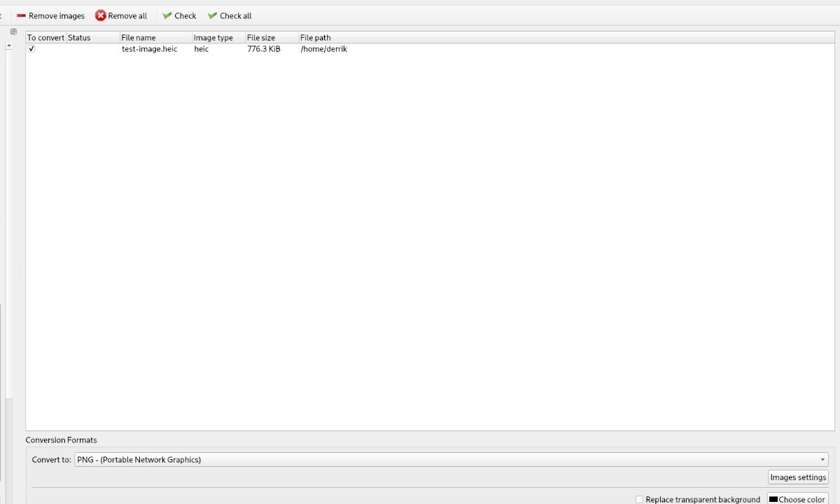Sort files by the File name column

pos(139,37)
